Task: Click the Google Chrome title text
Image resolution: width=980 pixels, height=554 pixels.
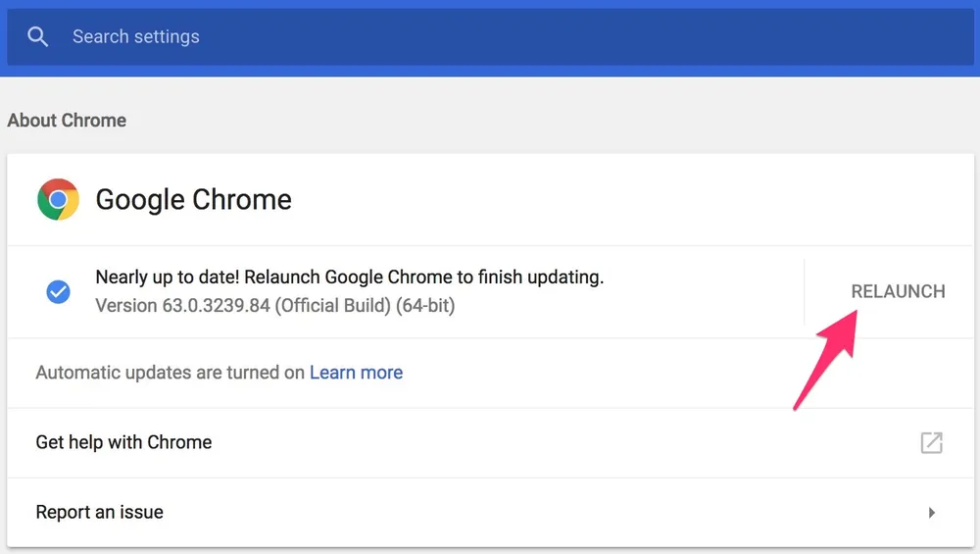Action: pyautogui.click(x=193, y=200)
